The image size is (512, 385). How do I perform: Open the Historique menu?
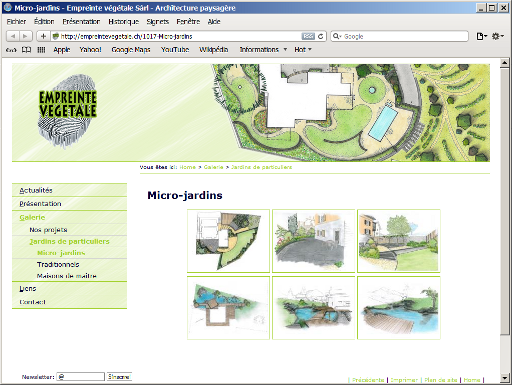pyautogui.click(x=123, y=22)
